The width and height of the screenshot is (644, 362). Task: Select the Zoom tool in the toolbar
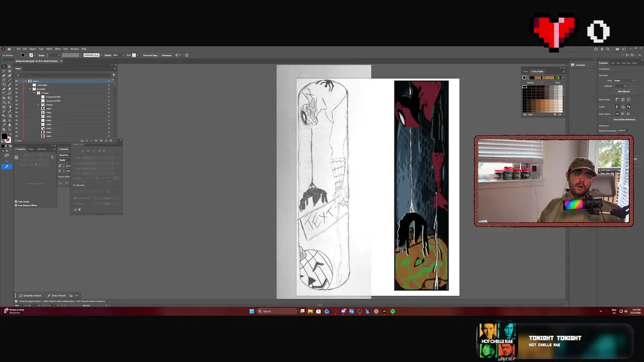(x=10, y=129)
